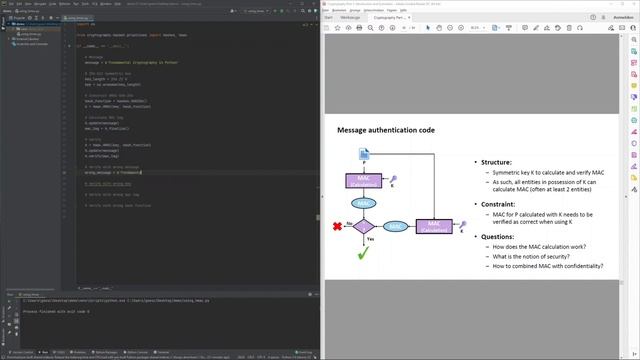Open Event Log in PyCharm status area

tap(304, 352)
